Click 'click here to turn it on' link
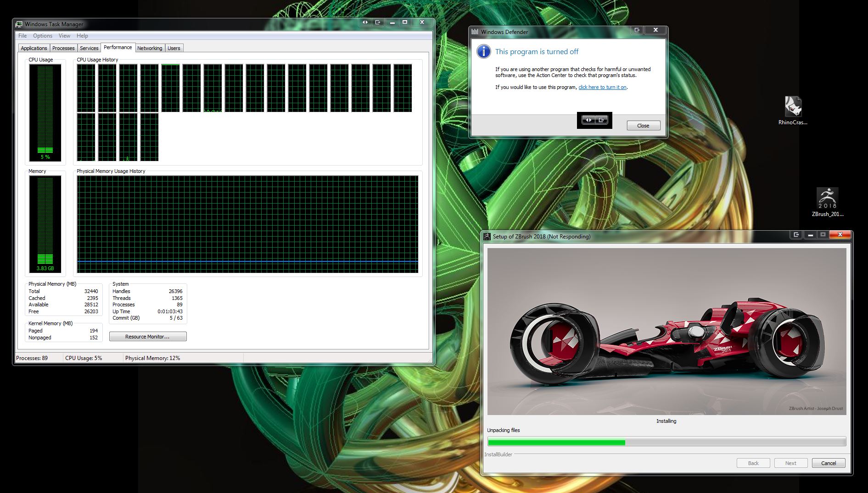 click(x=603, y=87)
